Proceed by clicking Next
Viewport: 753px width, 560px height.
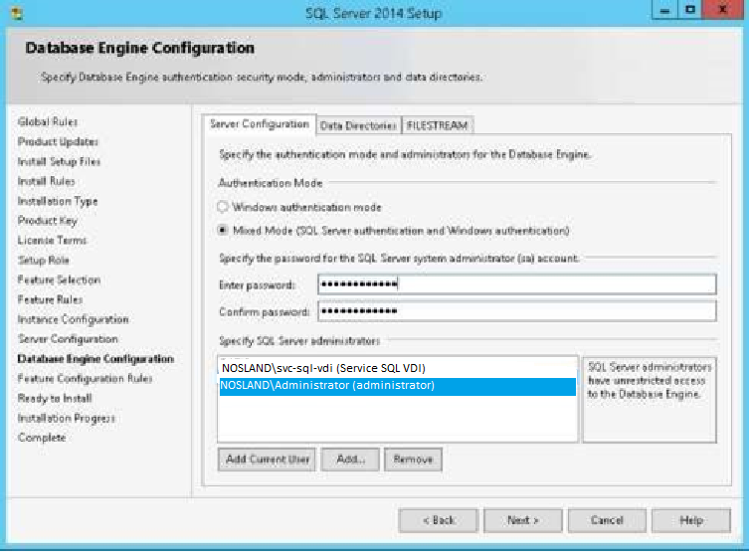[522, 520]
